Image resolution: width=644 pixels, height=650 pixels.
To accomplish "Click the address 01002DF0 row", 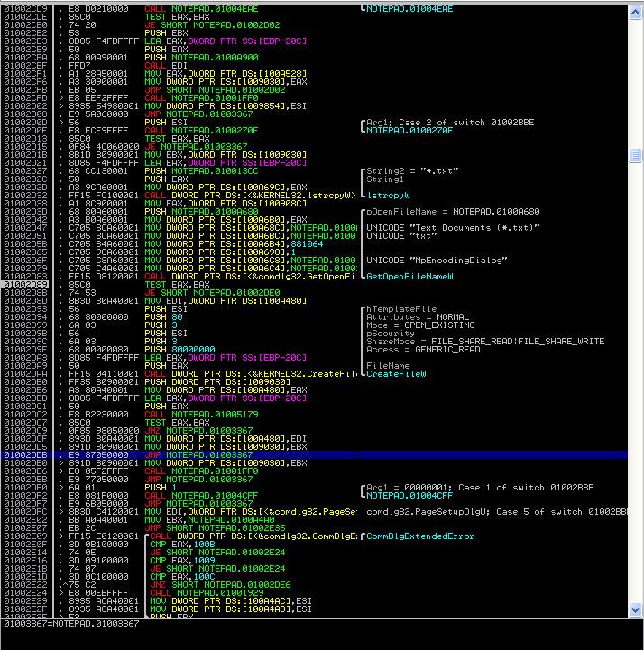I will click(25, 488).
